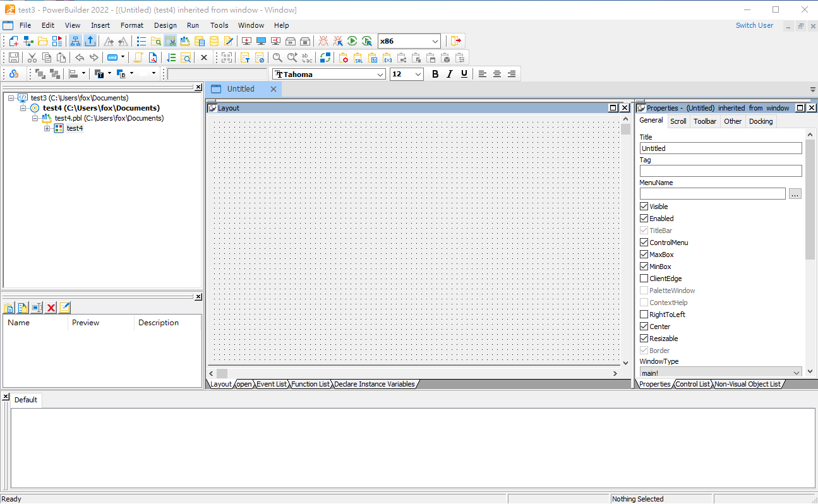Click the black X delete toolbar icon
Image resolution: width=818 pixels, height=504 pixels.
point(204,57)
